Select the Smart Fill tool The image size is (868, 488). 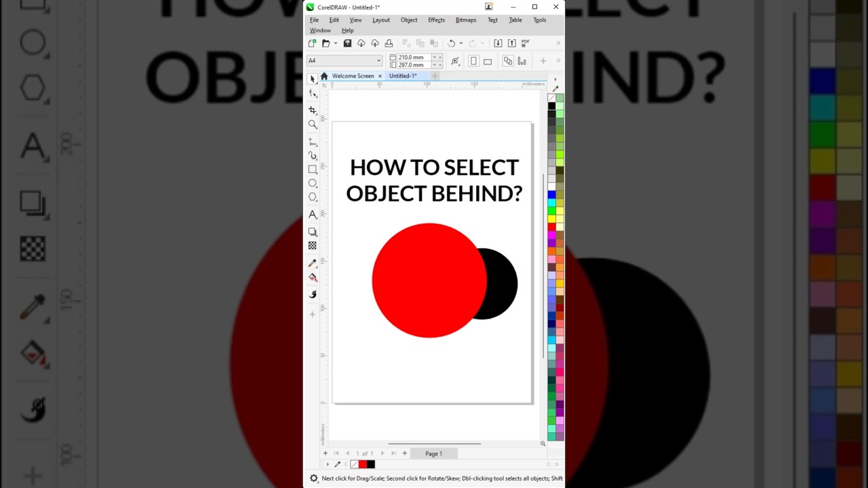[x=313, y=294]
